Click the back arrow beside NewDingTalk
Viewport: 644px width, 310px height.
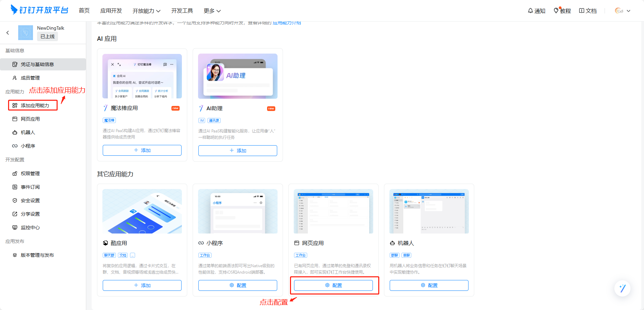click(8, 33)
